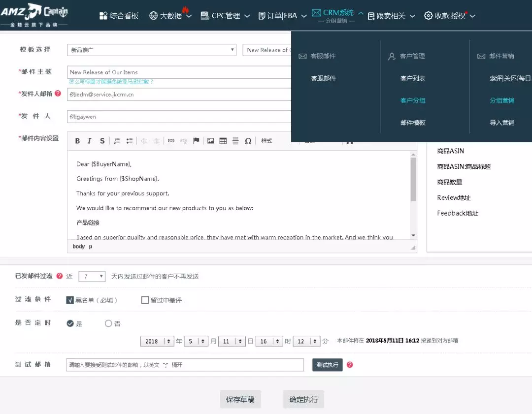Toggle strikethrough in editor toolbar
The width and height of the screenshot is (532, 414).
click(x=102, y=141)
